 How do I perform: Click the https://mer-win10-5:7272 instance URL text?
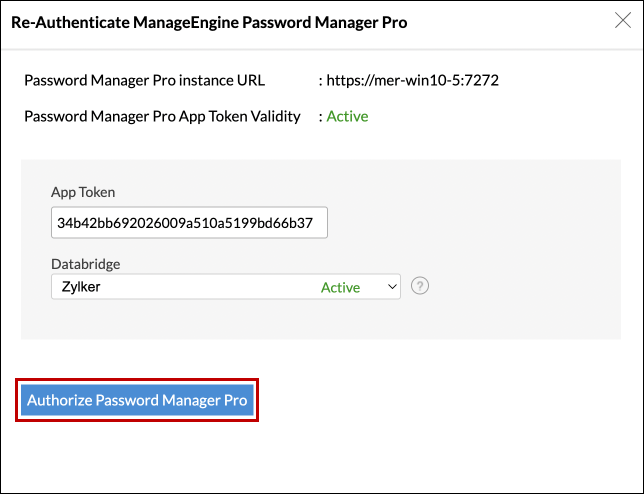tap(412, 80)
